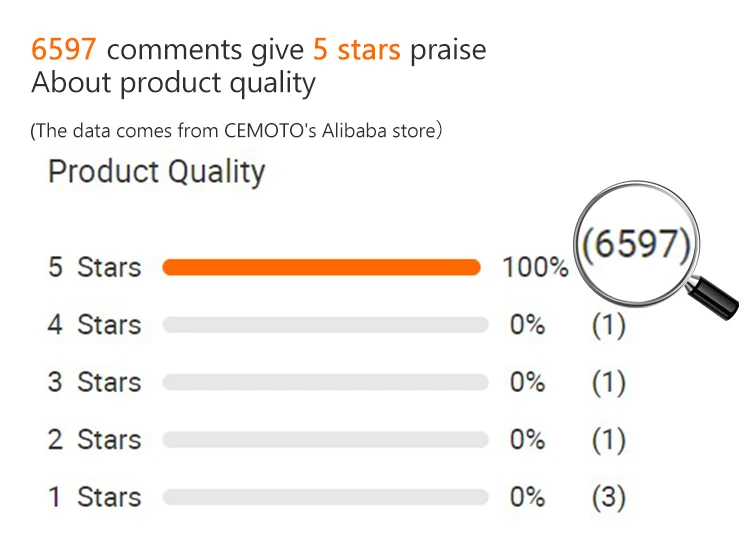
Task: Click the gray 3 Stars rating bar
Action: 325,382
